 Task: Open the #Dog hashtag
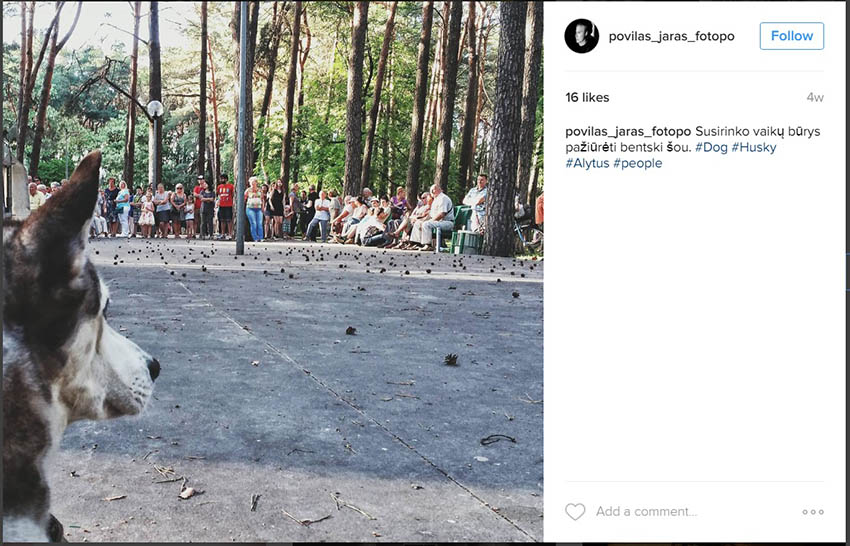pos(711,147)
